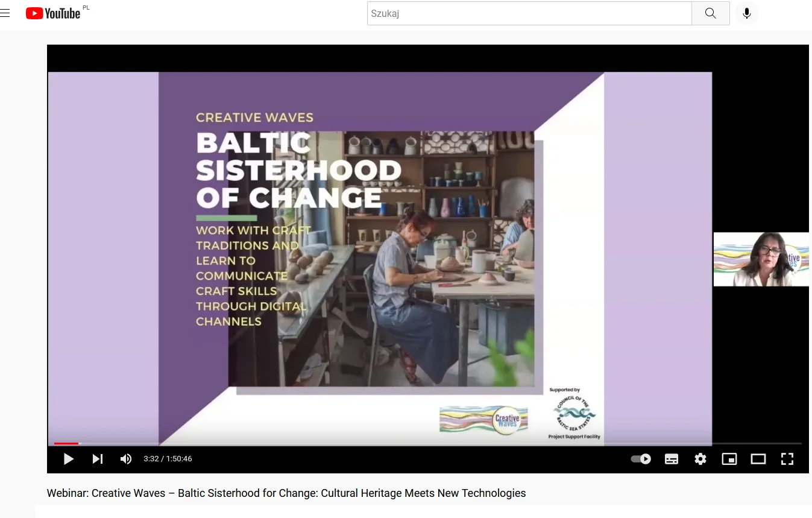
Task: Click the Baltic Sisterhood of Change heading
Action: click(298, 171)
